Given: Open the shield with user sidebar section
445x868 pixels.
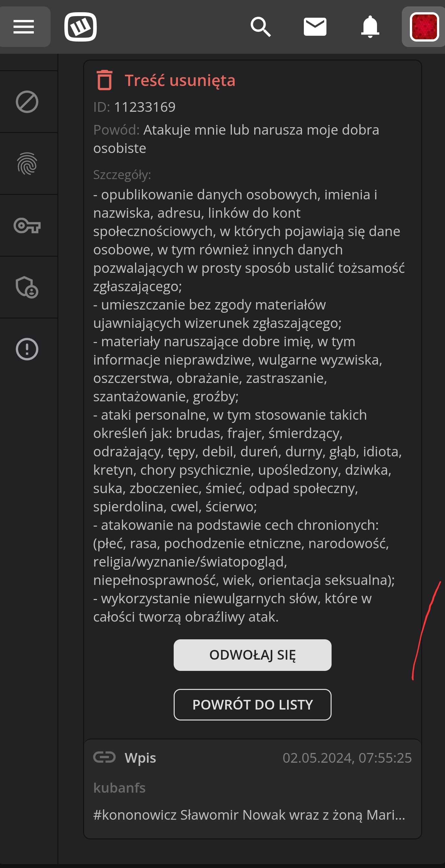Looking at the screenshot, I should pos(27,287).
